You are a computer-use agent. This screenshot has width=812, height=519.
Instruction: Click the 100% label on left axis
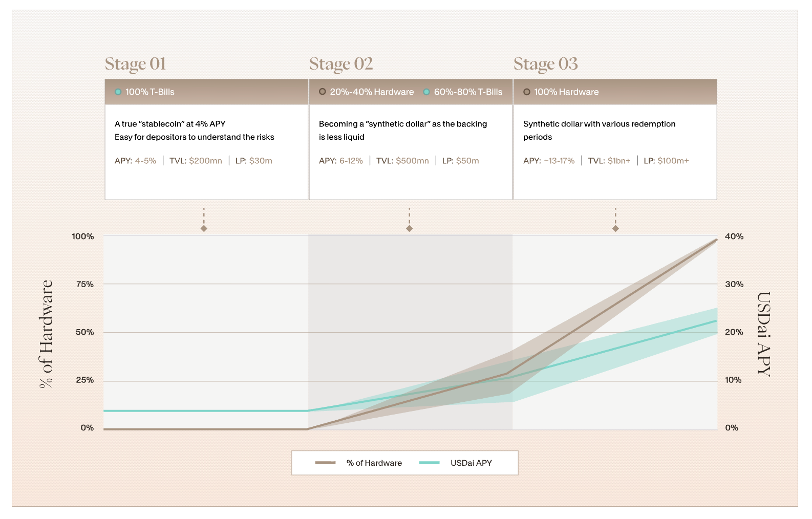[x=83, y=236]
